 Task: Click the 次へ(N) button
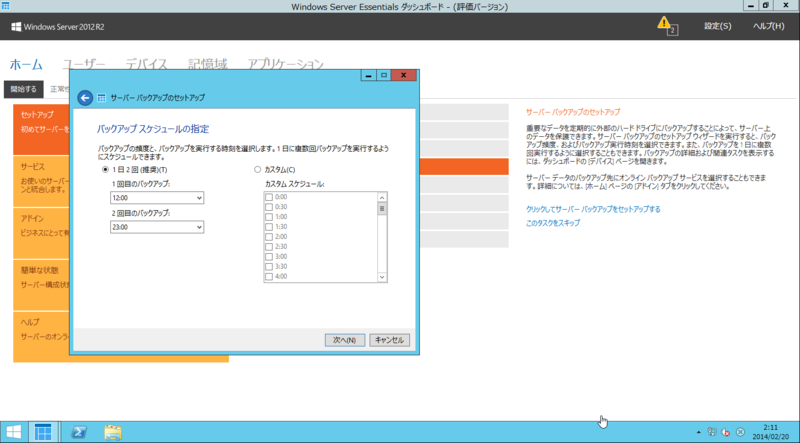point(345,340)
